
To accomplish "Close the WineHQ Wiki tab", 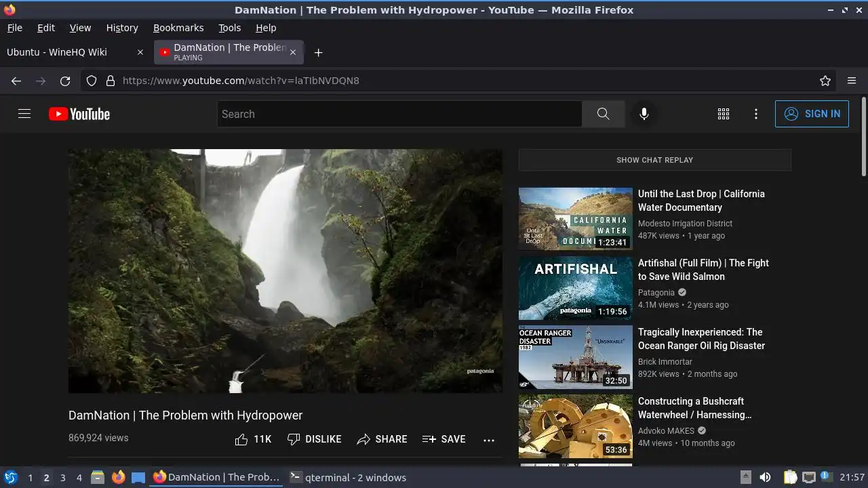I will point(140,52).
